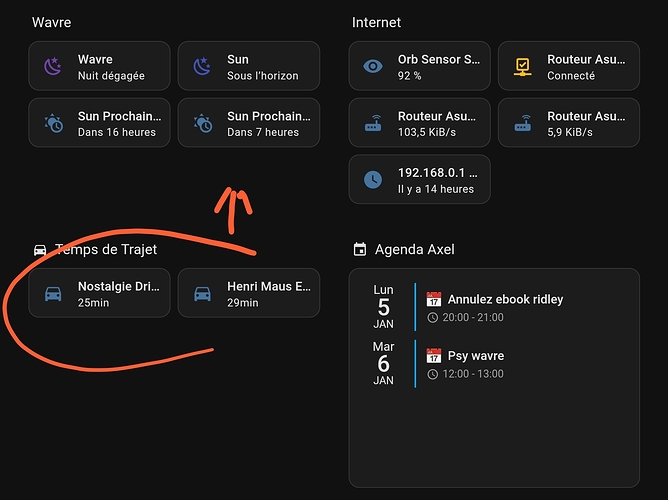Click the Wavre clear-night moon icon
668x500 pixels.
pos(53,66)
